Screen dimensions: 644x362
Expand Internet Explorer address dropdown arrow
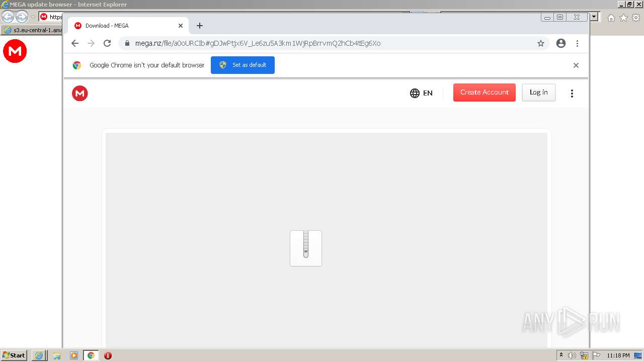tap(594, 17)
